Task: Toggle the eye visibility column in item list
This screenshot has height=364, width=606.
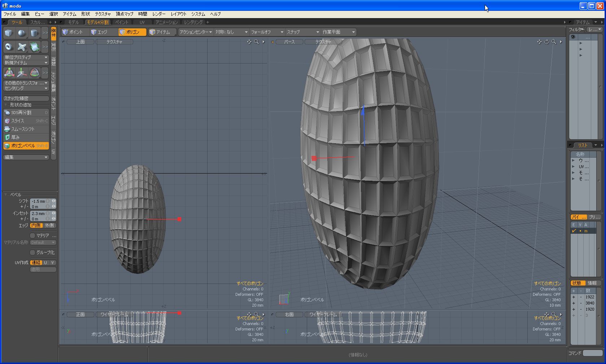Action: 573,37
